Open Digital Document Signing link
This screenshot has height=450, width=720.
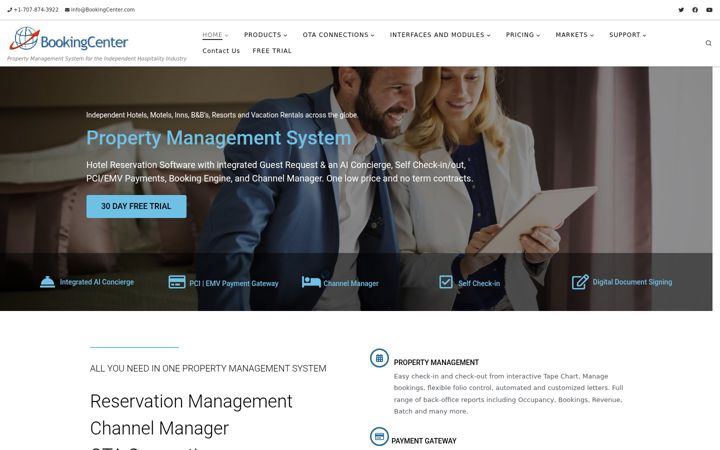pos(632,282)
